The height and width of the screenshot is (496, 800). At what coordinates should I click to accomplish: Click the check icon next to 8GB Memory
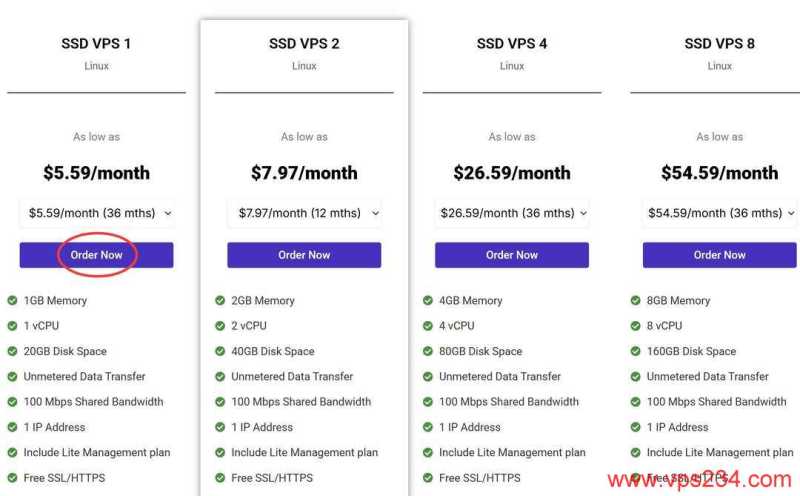(x=636, y=300)
